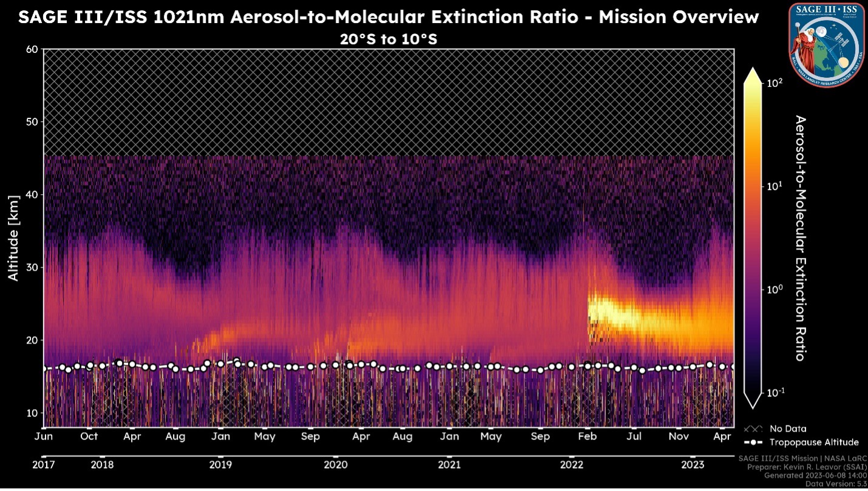Viewport: 868px width, 491px height.
Task: Click the chart title text
Action: click(x=388, y=17)
